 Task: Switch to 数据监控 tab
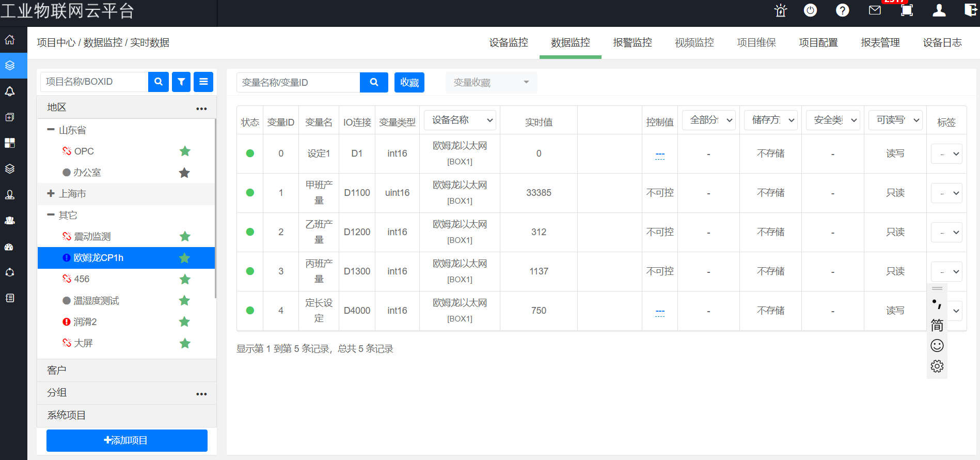click(x=571, y=42)
